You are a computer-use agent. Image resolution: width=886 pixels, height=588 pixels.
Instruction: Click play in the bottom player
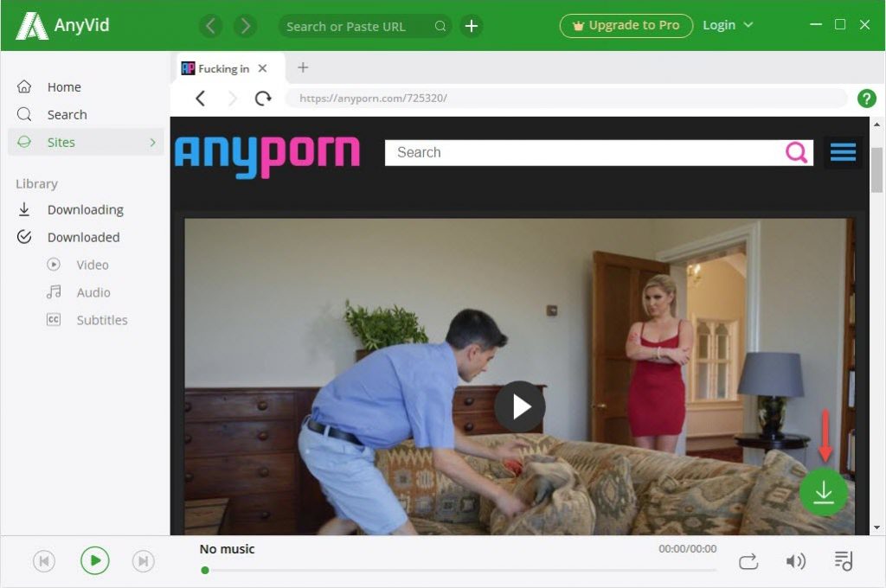(94, 560)
